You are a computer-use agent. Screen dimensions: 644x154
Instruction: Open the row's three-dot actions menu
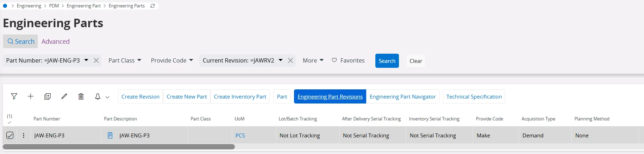[24, 135]
